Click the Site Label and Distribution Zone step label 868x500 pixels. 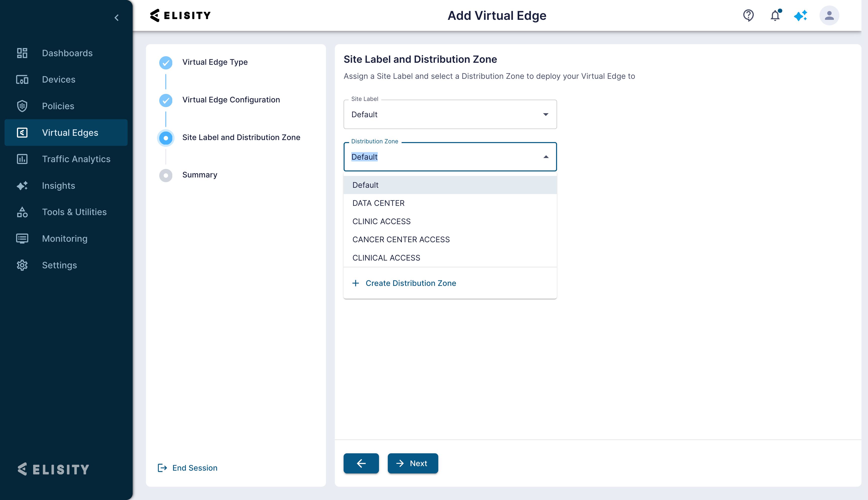(241, 137)
